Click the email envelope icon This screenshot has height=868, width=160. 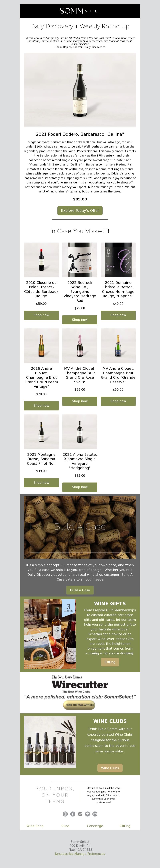click(x=95, y=814)
